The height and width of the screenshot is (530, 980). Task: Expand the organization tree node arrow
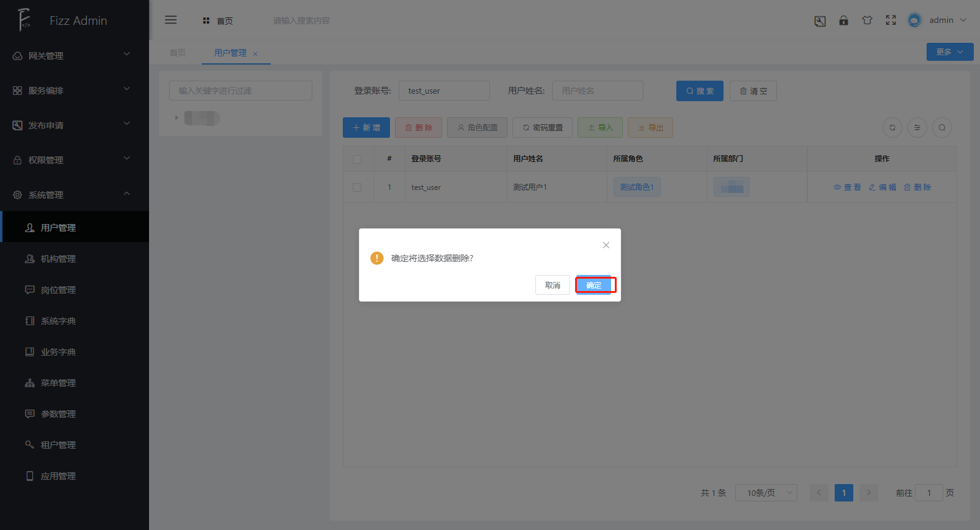(176, 117)
